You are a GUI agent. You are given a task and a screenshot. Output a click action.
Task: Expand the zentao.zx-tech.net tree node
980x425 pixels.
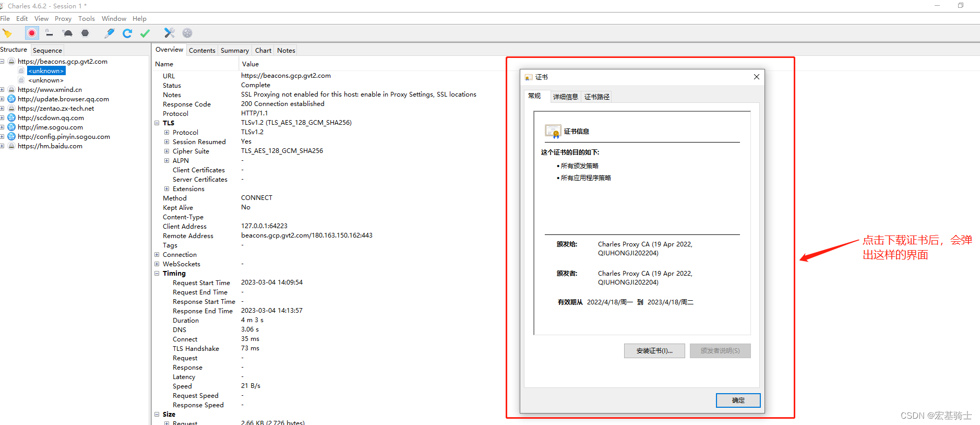pyautogui.click(x=2, y=108)
